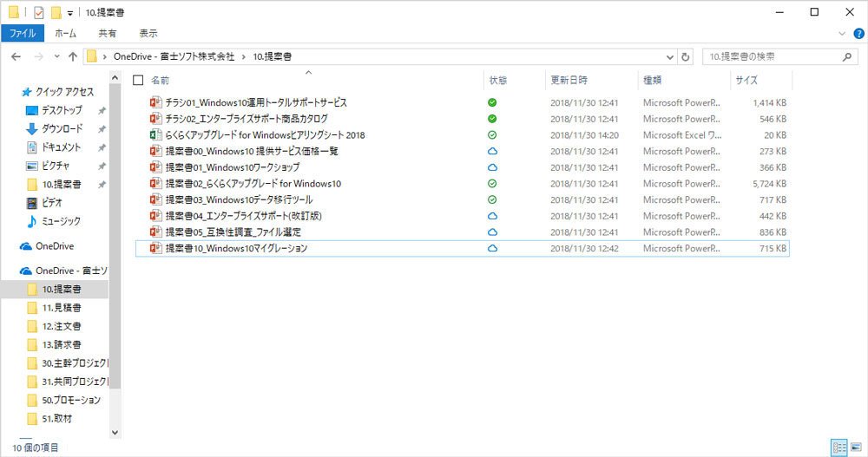Switch to the 共有 ribbon tab

(x=108, y=33)
